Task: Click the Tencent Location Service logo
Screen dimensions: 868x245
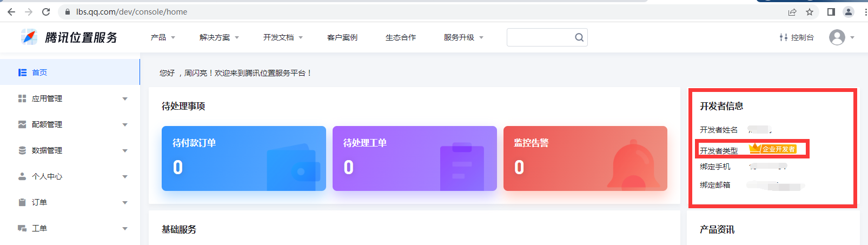Action: pyautogui.click(x=69, y=37)
